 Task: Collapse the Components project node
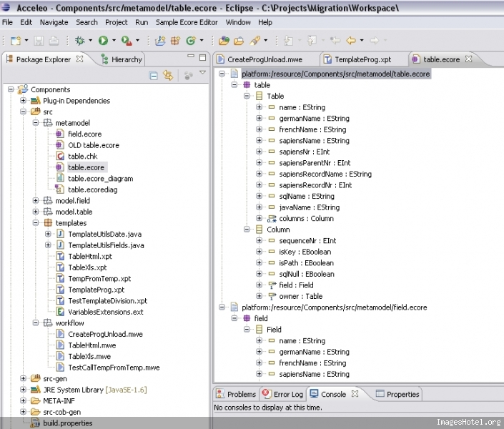coord(11,89)
